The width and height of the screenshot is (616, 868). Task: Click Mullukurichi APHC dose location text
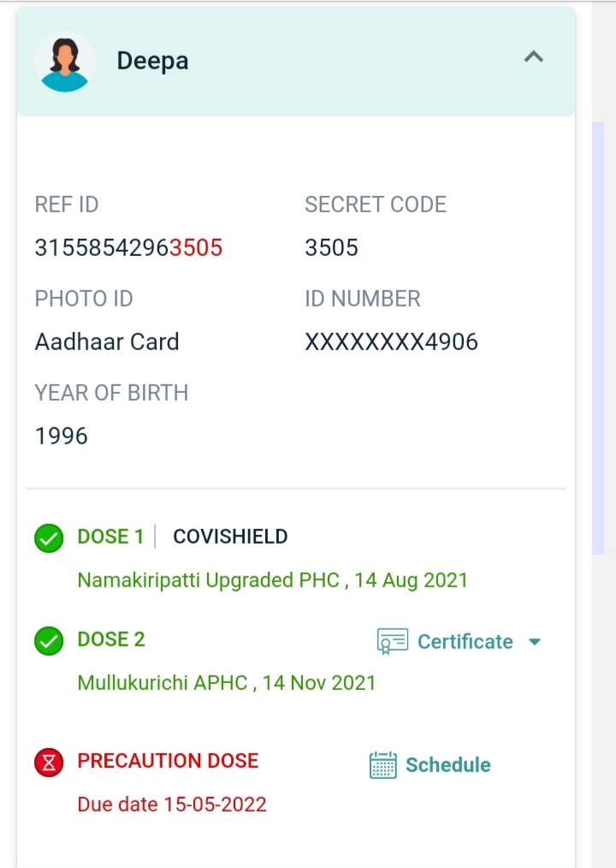click(x=226, y=683)
